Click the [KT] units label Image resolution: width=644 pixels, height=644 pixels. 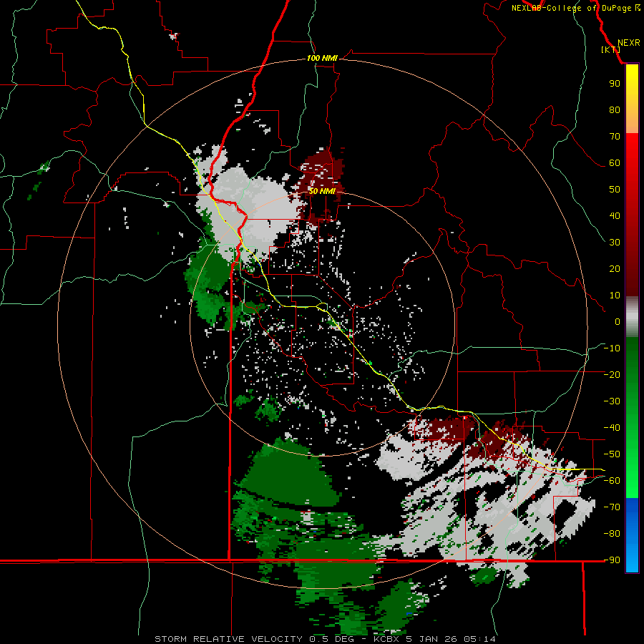(611, 49)
